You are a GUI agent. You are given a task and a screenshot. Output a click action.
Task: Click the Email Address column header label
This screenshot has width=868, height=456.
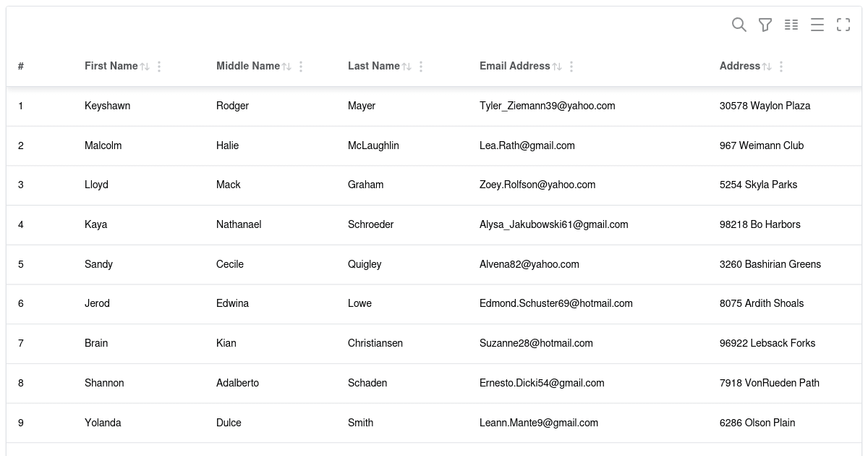514,66
